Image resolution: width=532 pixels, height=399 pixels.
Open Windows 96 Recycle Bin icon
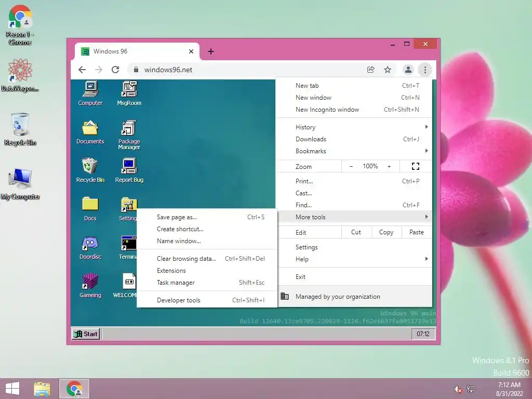coord(90,170)
